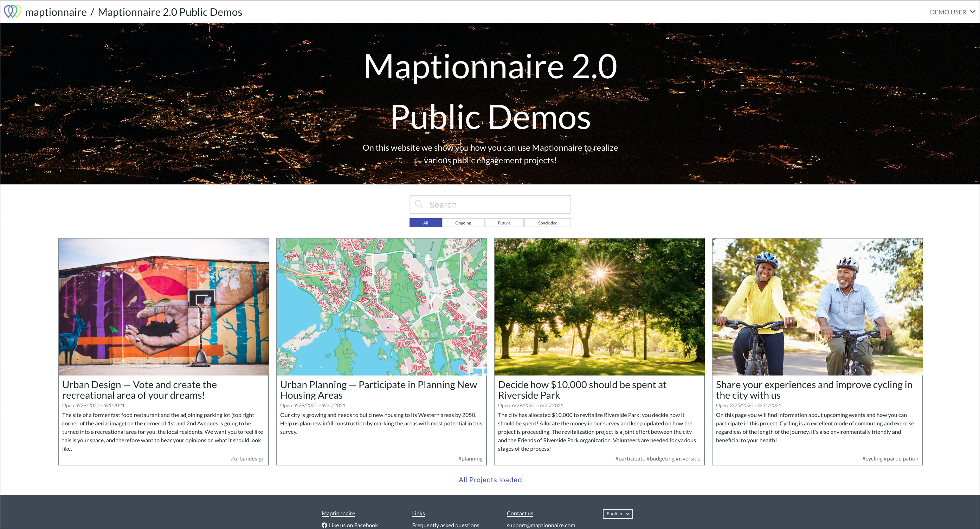Click Open: 3/25/2020 – 3/31/2021 date text

(749, 405)
